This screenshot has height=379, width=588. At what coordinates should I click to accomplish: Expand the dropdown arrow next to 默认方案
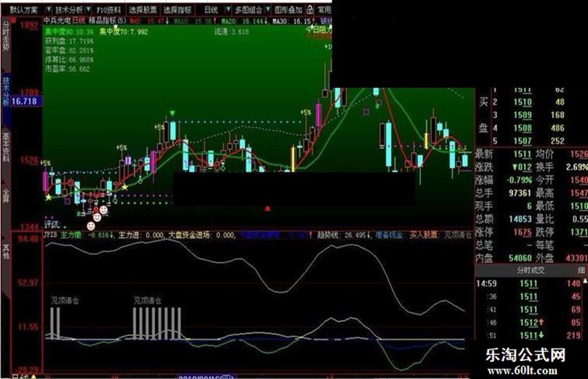pos(49,9)
